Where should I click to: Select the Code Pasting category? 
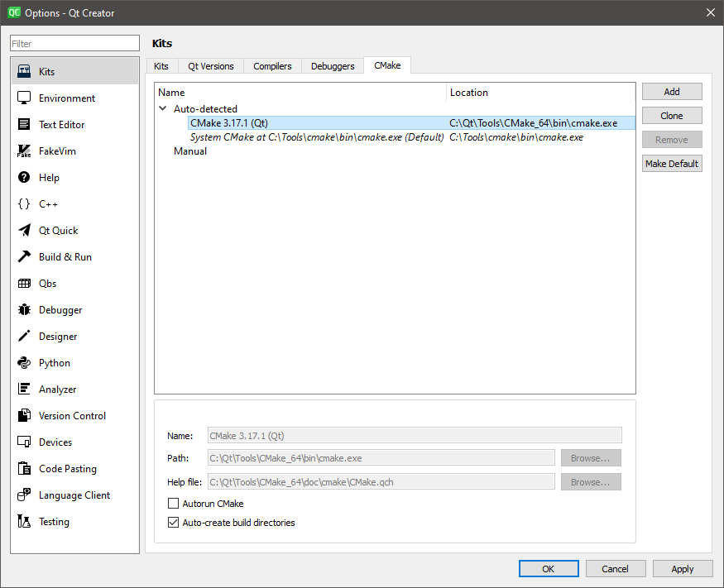coord(23,468)
